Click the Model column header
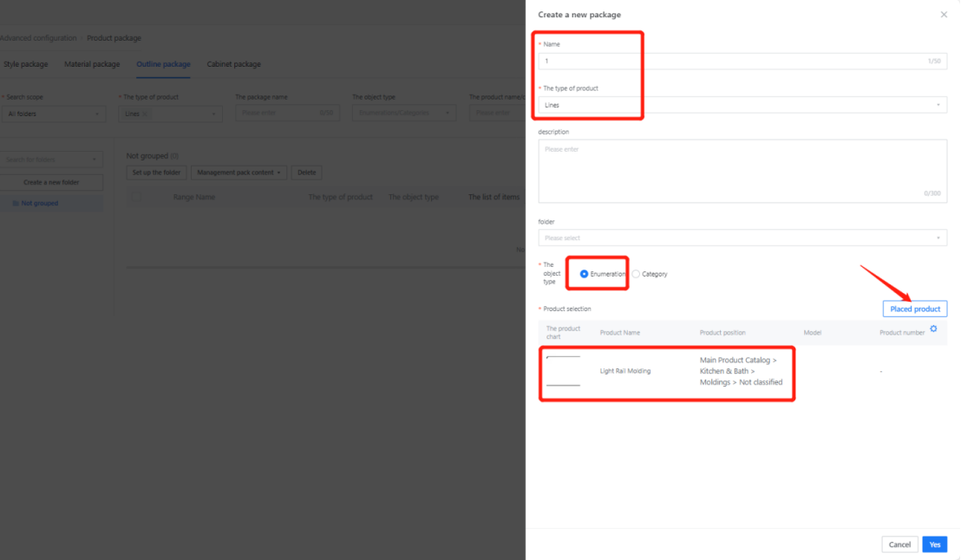This screenshot has height=560, width=961. (x=812, y=333)
